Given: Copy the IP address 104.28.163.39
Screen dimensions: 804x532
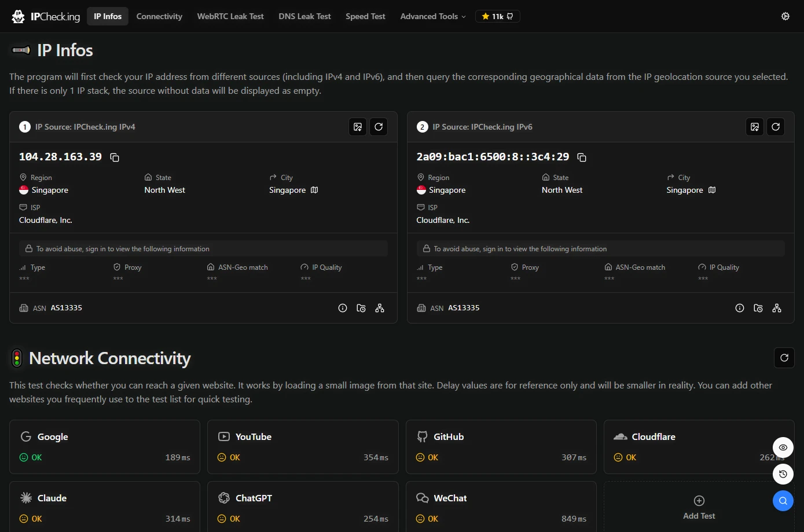Looking at the screenshot, I should (x=115, y=157).
